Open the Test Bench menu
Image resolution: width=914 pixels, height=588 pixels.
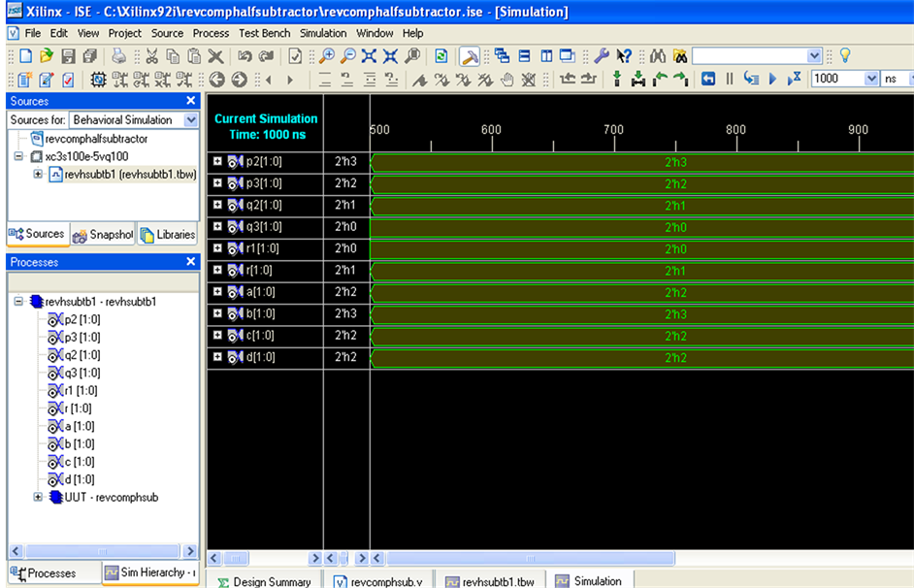click(x=264, y=33)
